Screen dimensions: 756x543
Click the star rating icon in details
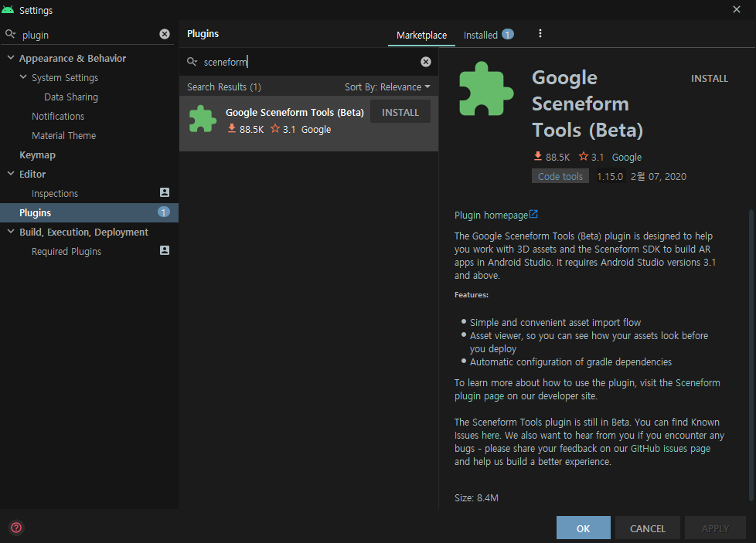584,156
